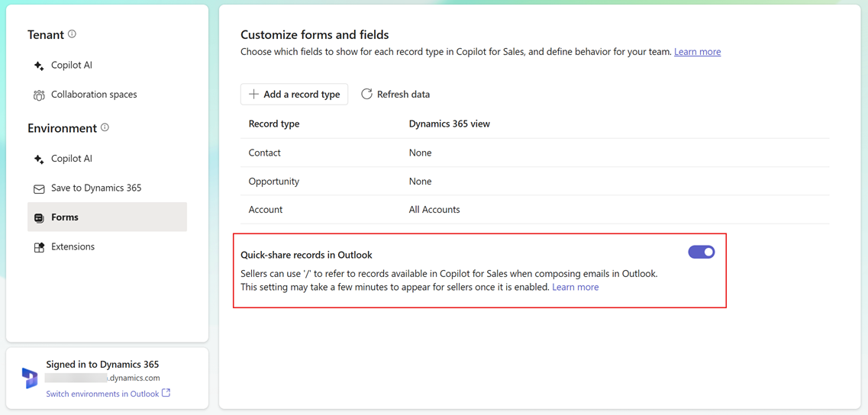The image size is (868, 415).
Task: Click the Dynamics 365 logo icon
Action: click(30, 378)
